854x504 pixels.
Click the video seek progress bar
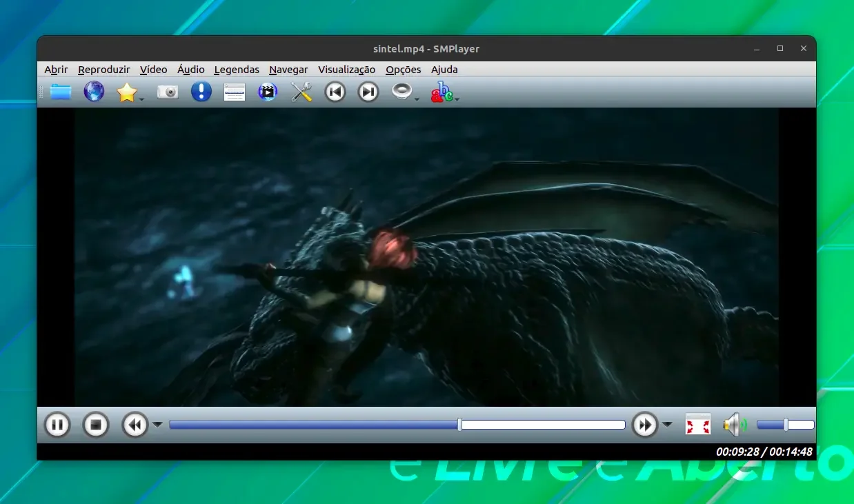pos(397,425)
